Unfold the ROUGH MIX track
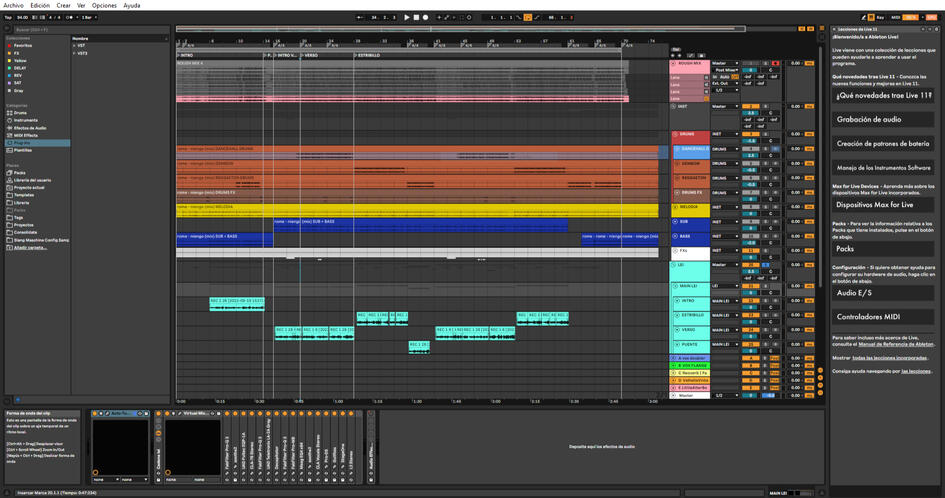The width and height of the screenshot is (945, 498). point(673,63)
